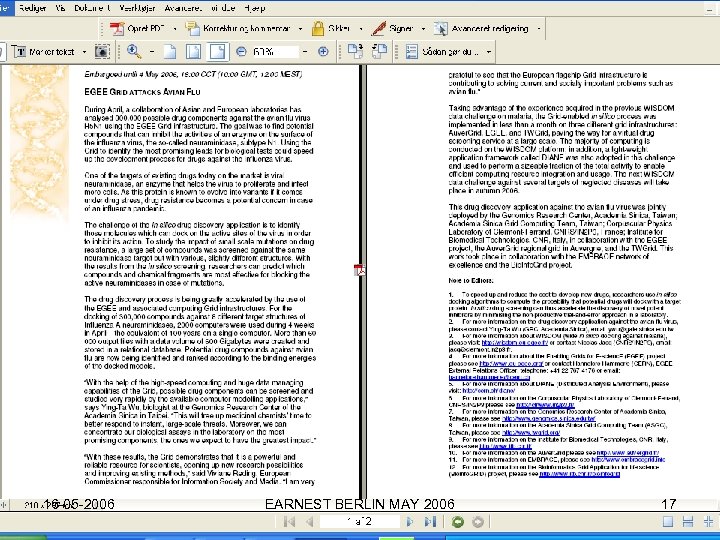
Task: Open the Hjælp menu
Action: pyautogui.click(x=254, y=8)
